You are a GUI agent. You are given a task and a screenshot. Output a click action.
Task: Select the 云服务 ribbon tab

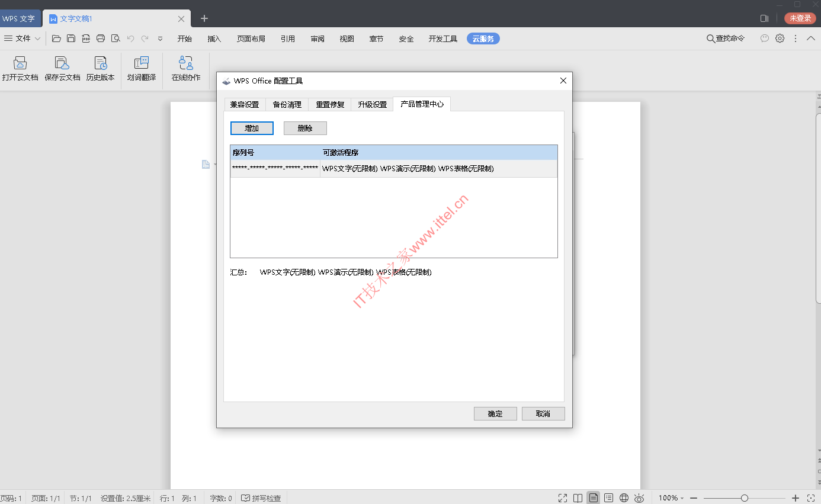483,38
